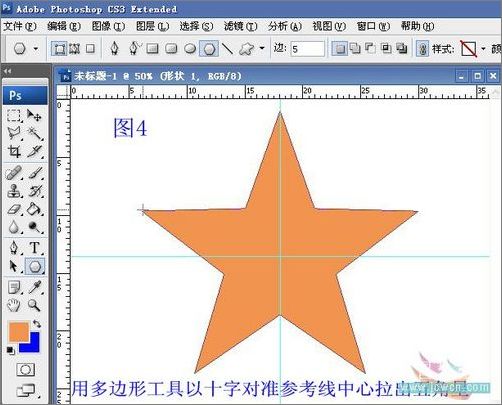Viewport: 502px width, 405px height.
Task: Click the Quick Mask mode button
Action: point(25,370)
